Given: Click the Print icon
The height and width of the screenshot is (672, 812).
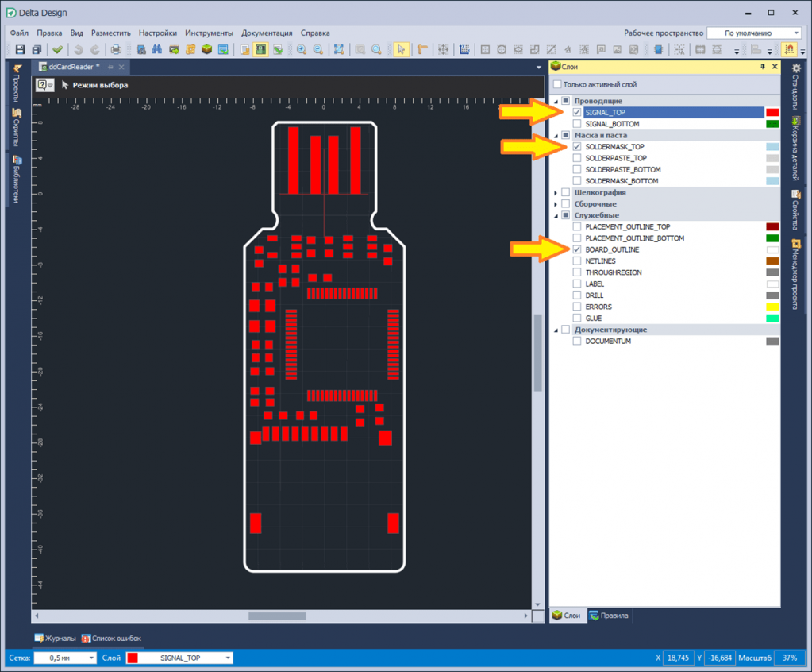Looking at the screenshot, I should [116, 50].
